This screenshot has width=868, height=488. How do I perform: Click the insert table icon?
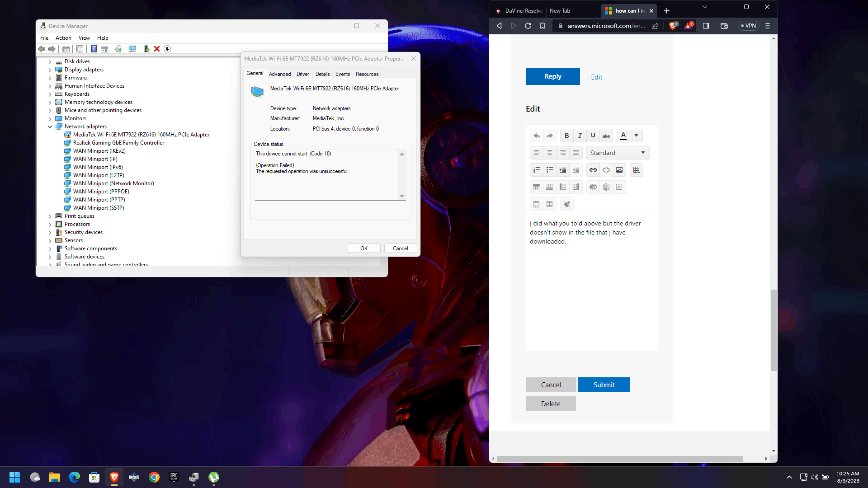(x=636, y=170)
